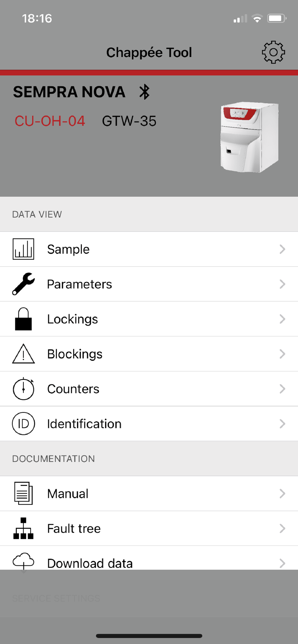This screenshot has width=298, height=644.
Task: Tap the Manual document icon
Action: pyautogui.click(x=23, y=494)
